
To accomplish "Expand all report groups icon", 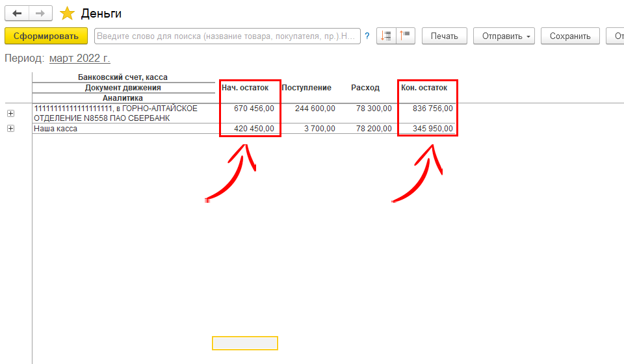I will click(x=386, y=36).
